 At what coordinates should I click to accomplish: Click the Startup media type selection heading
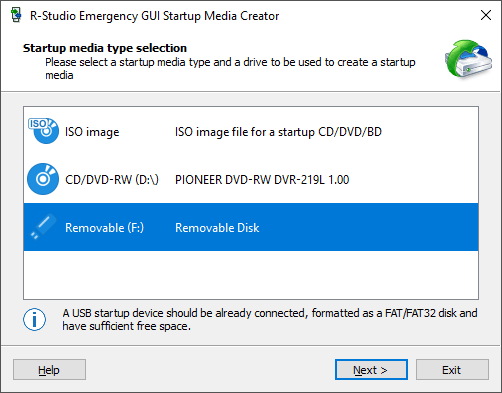(105, 48)
